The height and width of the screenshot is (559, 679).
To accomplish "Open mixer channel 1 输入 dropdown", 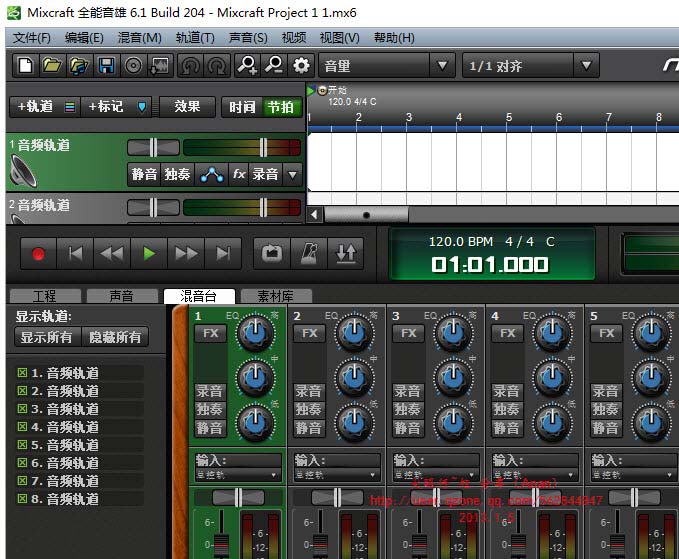I will (238, 475).
